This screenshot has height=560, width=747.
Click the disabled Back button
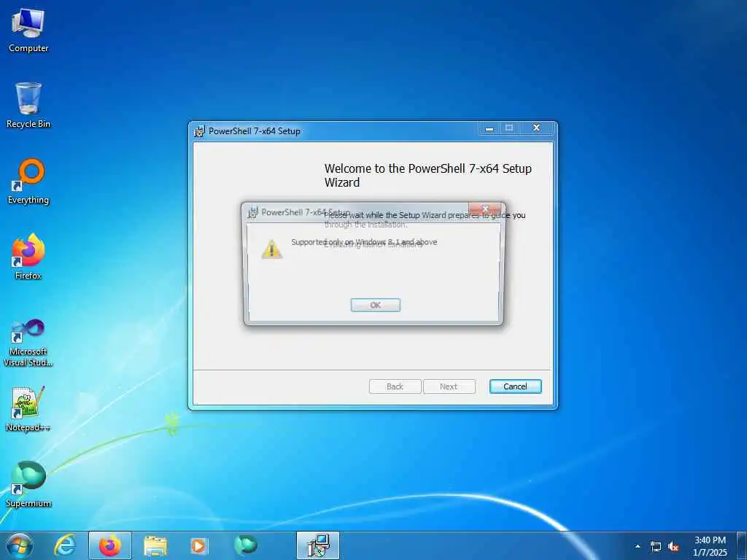395,386
